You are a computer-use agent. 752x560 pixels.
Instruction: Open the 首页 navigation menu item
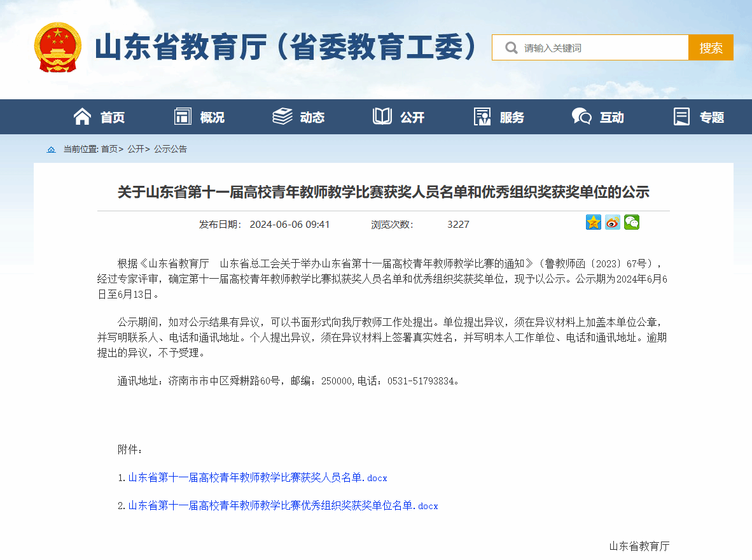point(112,117)
